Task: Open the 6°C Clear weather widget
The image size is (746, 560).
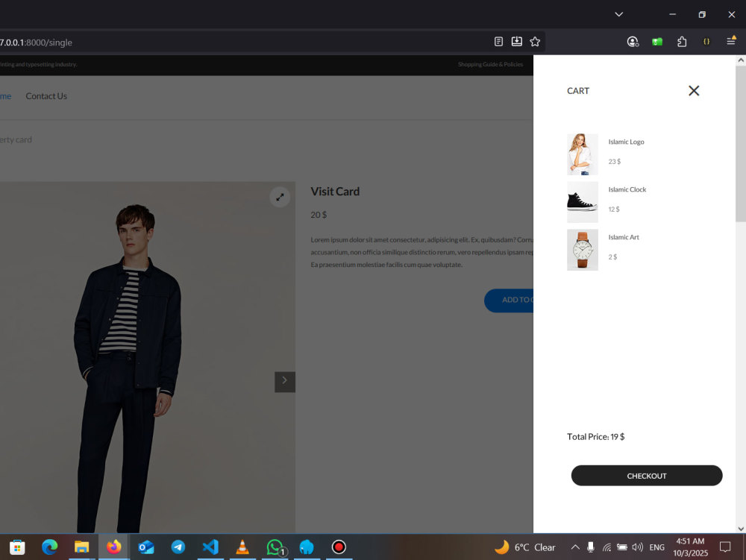Action: pyautogui.click(x=525, y=547)
